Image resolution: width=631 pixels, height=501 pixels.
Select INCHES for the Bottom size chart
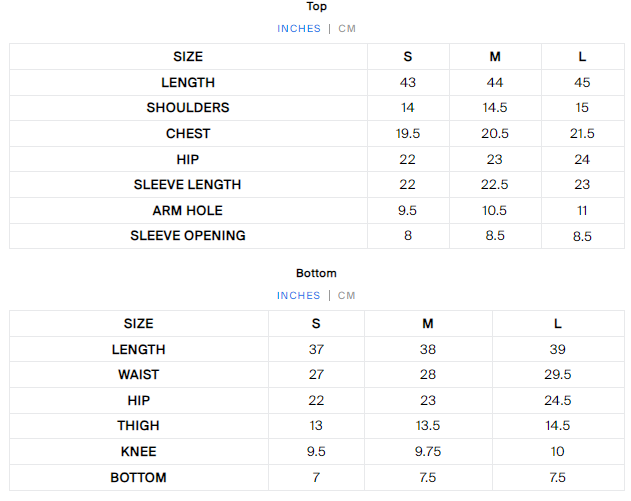(x=299, y=296)
